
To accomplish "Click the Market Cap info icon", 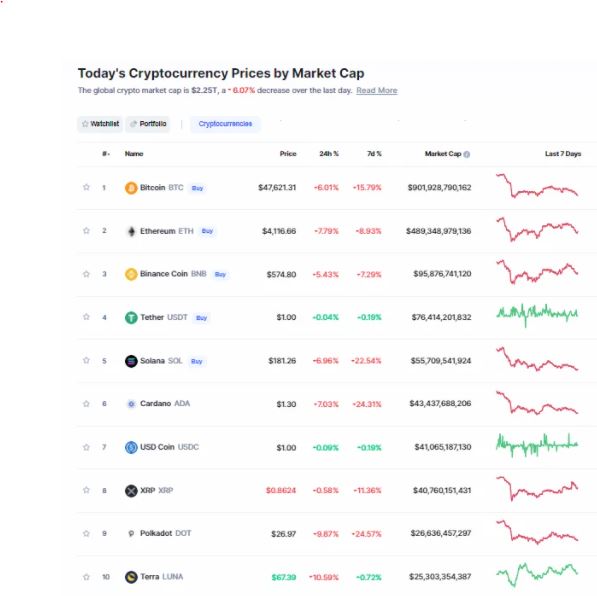I will pyautogui.click(x=467, y=154).
